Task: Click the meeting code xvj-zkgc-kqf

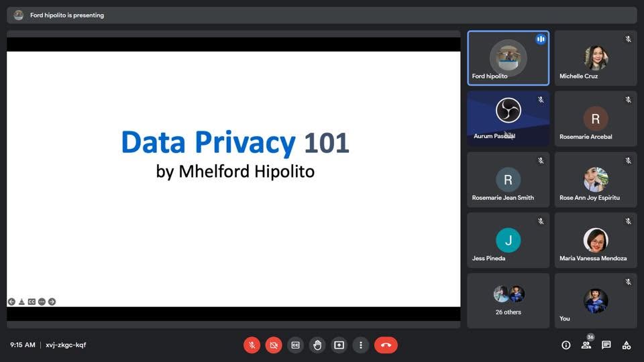Action: (66, 345)
